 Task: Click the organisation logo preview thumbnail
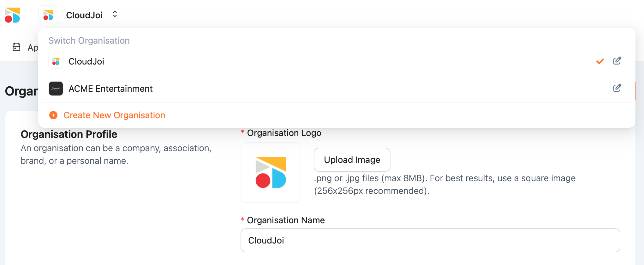tap(271, 173)
